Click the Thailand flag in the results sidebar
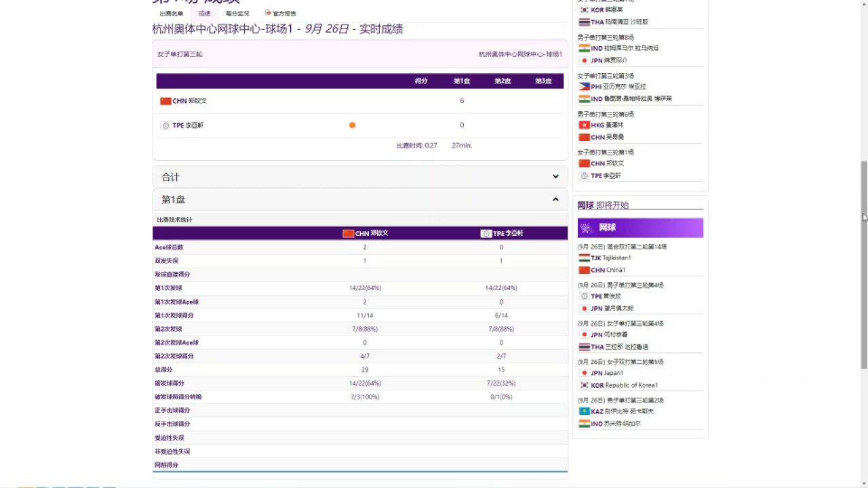 click(584, 22)
